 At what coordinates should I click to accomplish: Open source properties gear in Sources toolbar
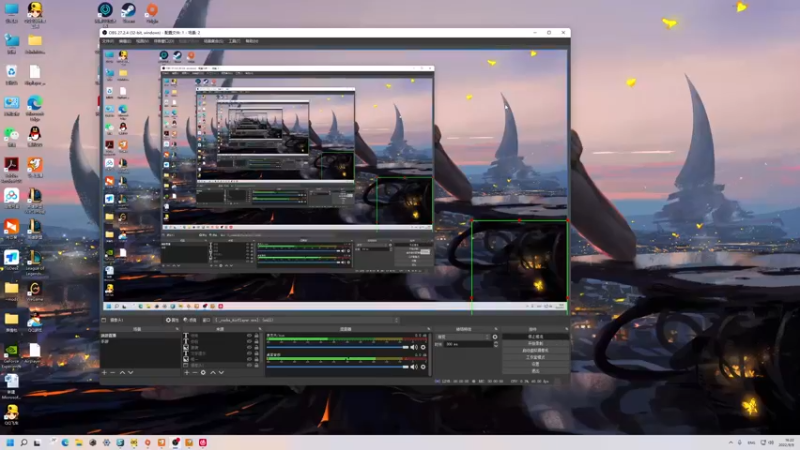pyautogui.click(x=203, y=372)
